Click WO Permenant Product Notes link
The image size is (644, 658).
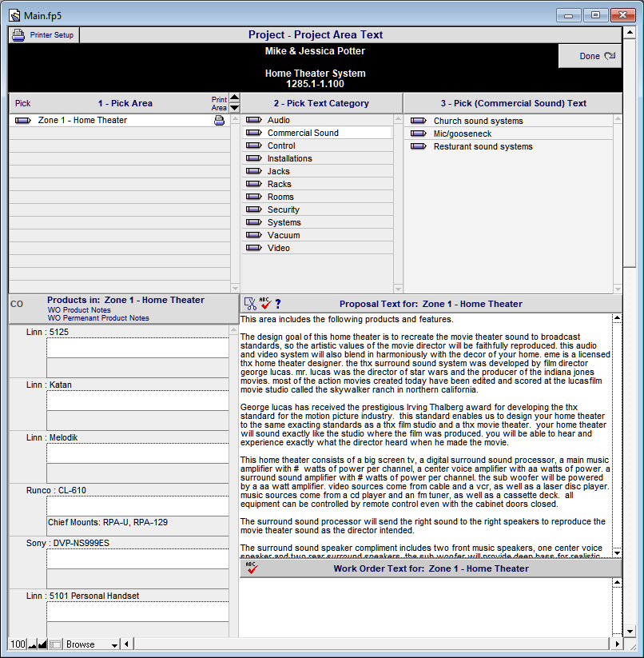point(98,318)
